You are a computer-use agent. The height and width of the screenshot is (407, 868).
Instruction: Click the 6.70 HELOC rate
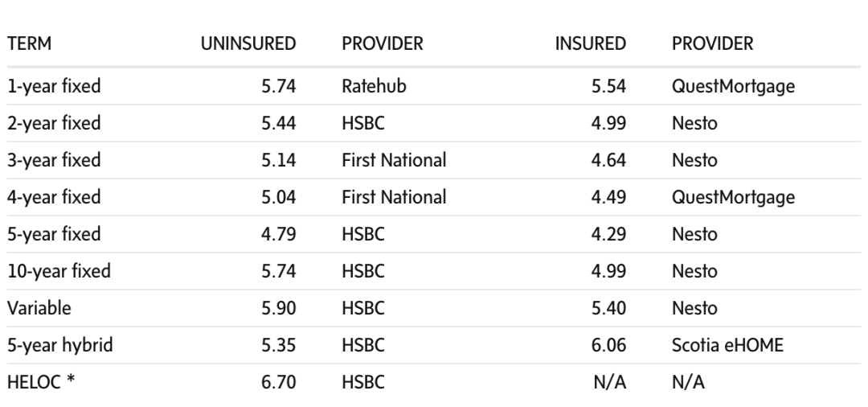click(x=278, y=383)
